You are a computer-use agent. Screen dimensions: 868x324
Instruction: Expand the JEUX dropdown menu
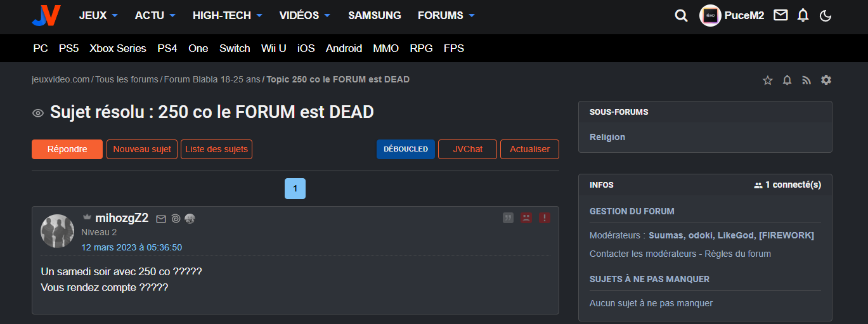(98, 15)
